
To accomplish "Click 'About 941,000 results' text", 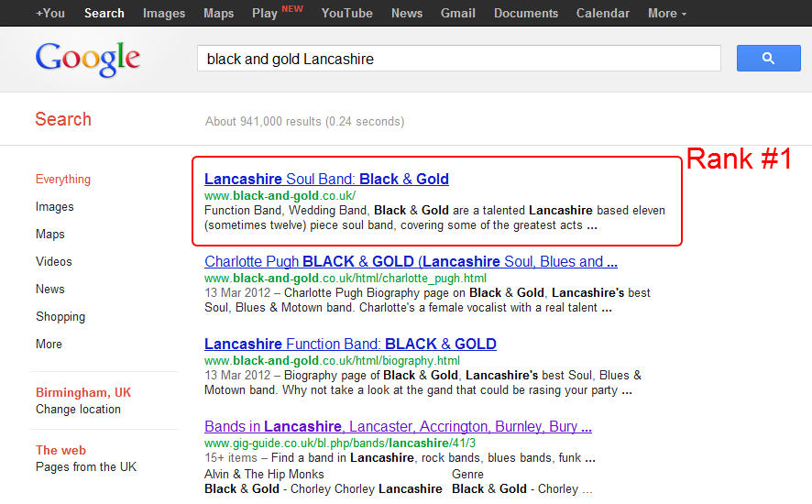I will pos(304,121).
